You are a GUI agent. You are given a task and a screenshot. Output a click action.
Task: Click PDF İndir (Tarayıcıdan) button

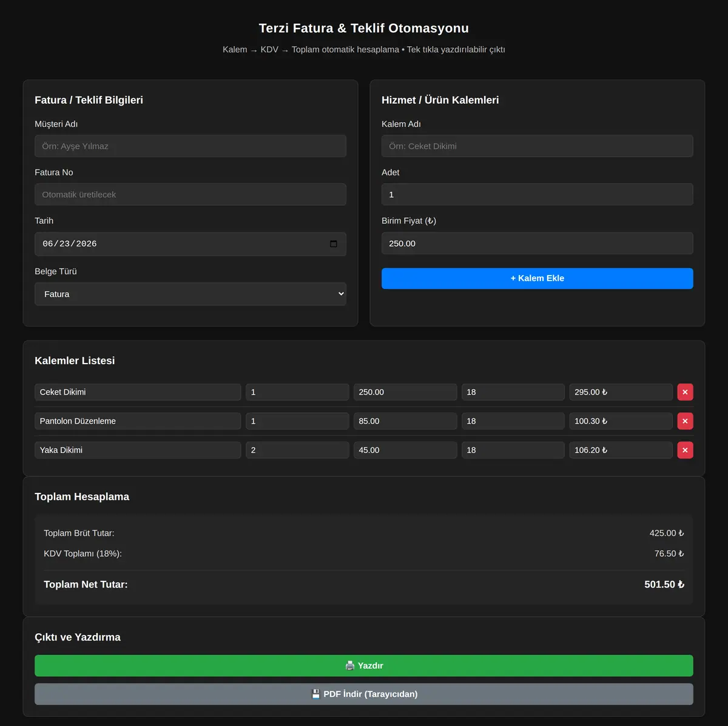[363, 694]
